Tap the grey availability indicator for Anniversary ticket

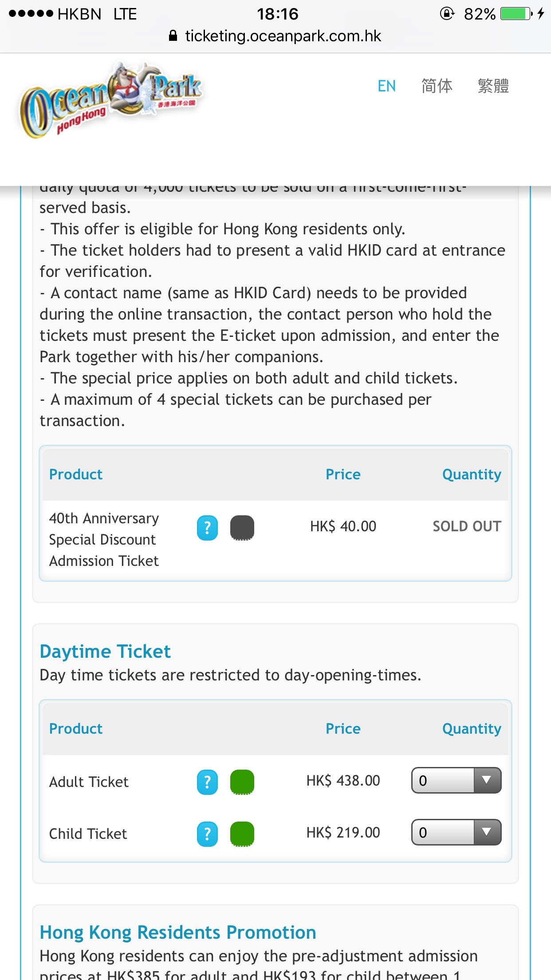(x=242, y=528)
